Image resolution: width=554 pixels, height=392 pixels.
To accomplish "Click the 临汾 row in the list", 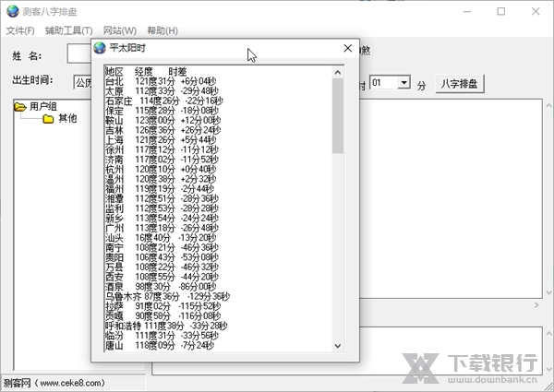I will tap(162, 336).
